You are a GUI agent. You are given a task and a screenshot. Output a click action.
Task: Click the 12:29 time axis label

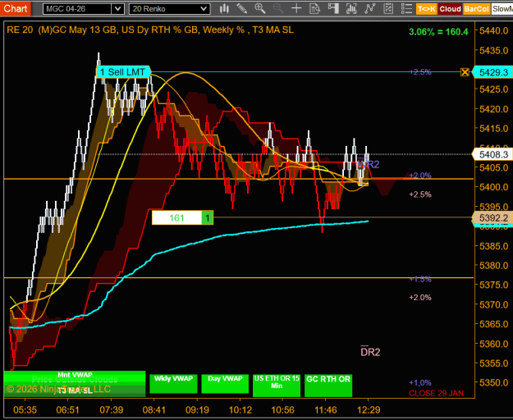coord(369,409)
